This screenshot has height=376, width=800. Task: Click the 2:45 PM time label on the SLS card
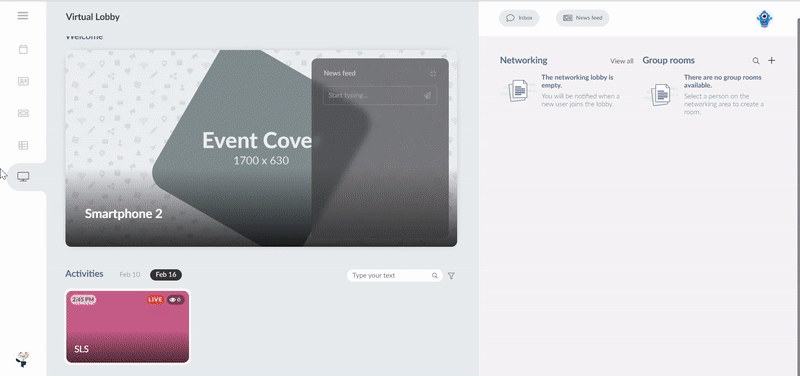(83, 299)
